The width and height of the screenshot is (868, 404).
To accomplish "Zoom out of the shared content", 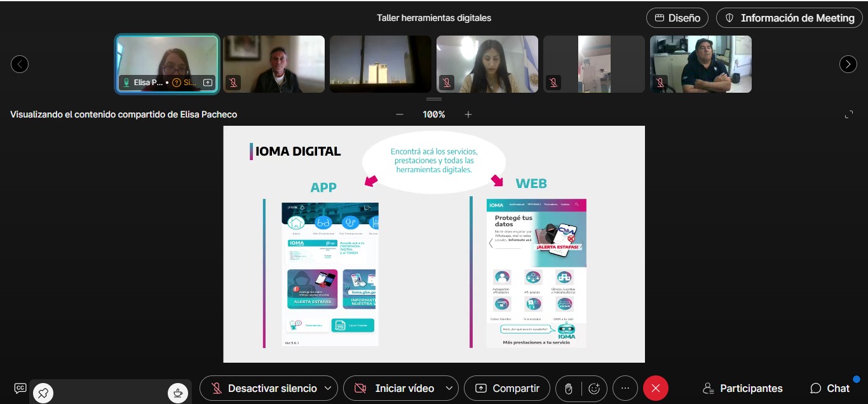I will pos(400,114).
